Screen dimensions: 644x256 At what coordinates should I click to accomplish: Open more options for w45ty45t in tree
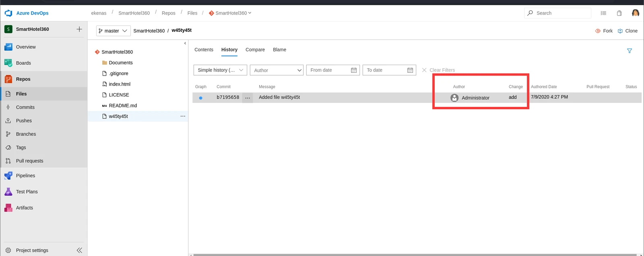[183, 116]
